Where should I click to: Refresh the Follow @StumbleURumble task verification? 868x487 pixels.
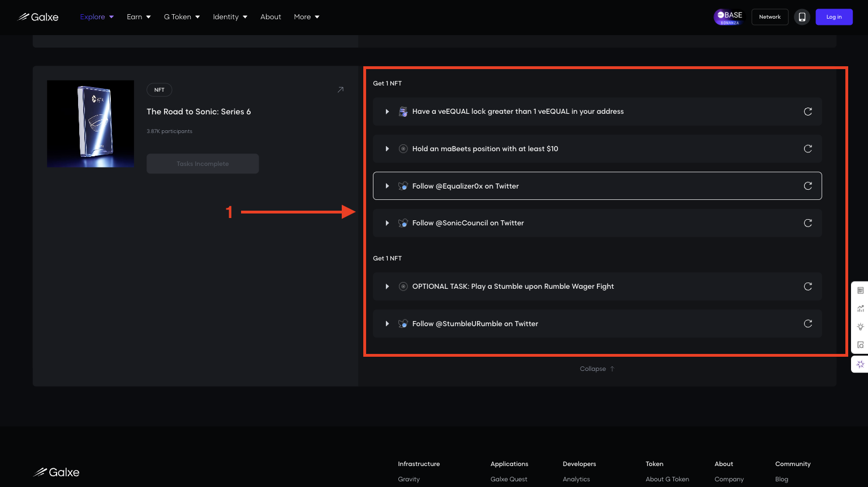pyautogui.click(x=807, y=323)
